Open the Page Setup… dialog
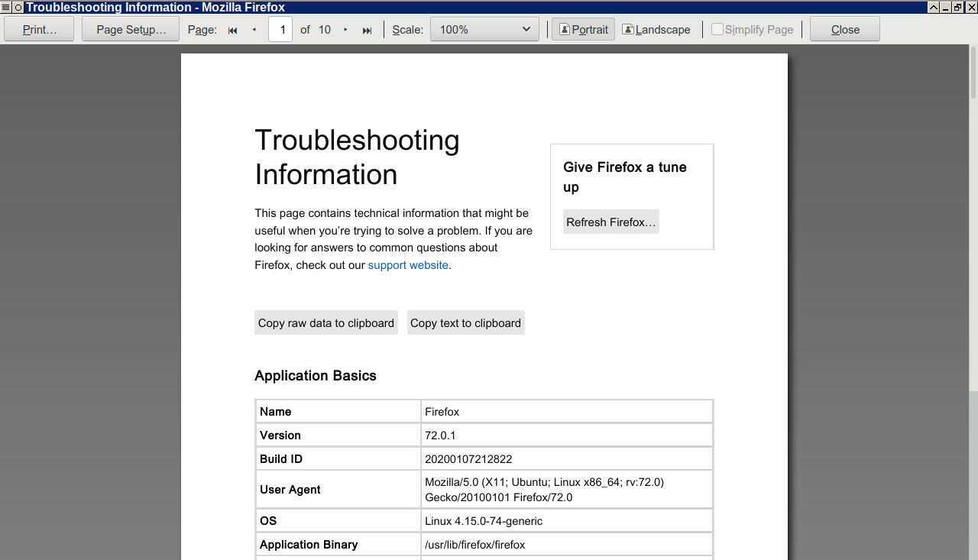978x560 pixels. [x=131, y=30]
